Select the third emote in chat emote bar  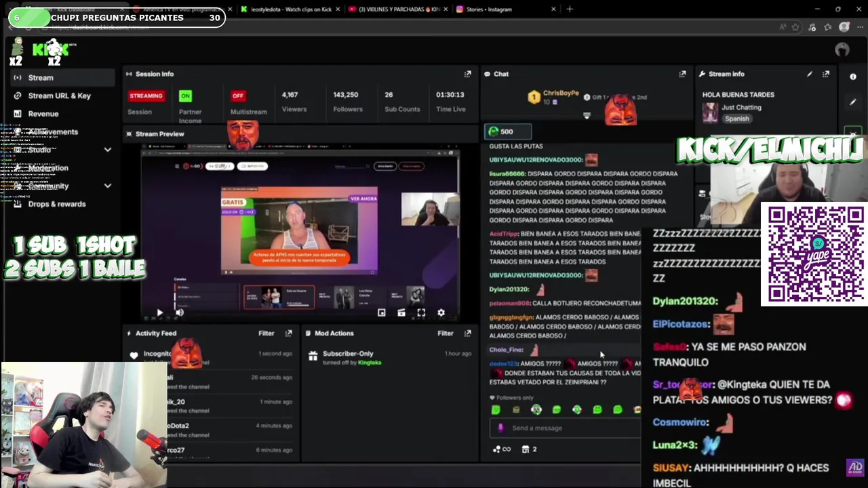coord(536,409)
